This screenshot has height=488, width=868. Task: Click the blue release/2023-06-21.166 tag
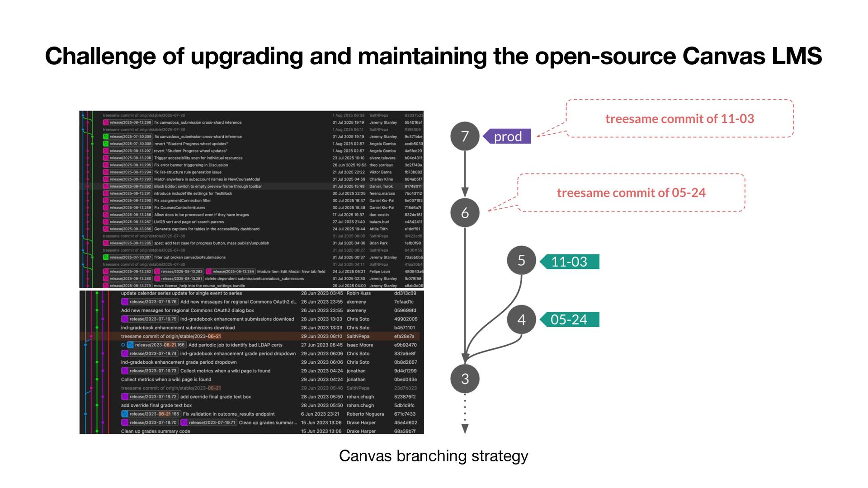156,345
